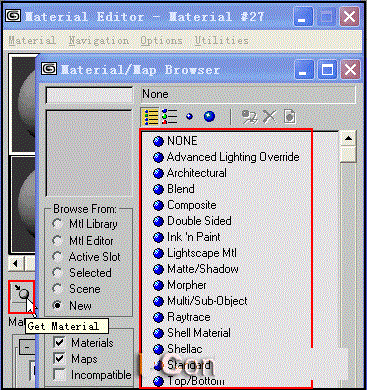Click the sample slots left scroll arrow
The width and height of the screenshot is (367, 390).
(x=16, y=264)
